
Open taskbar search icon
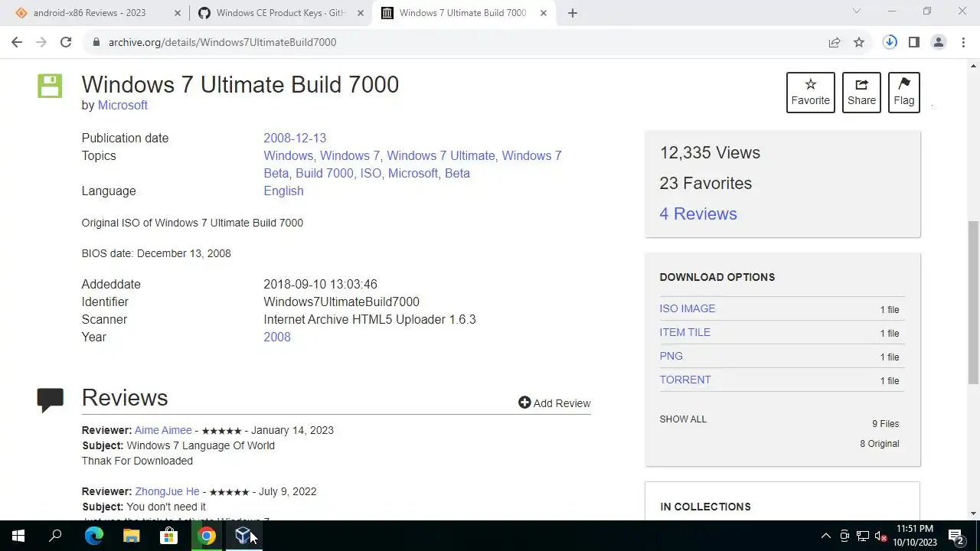pyautogui.click(x=55, y=536)
